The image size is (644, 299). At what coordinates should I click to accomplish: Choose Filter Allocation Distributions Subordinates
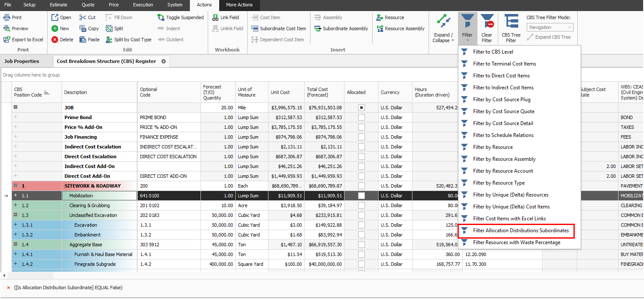pyautogui.click(x=516, y=231)
